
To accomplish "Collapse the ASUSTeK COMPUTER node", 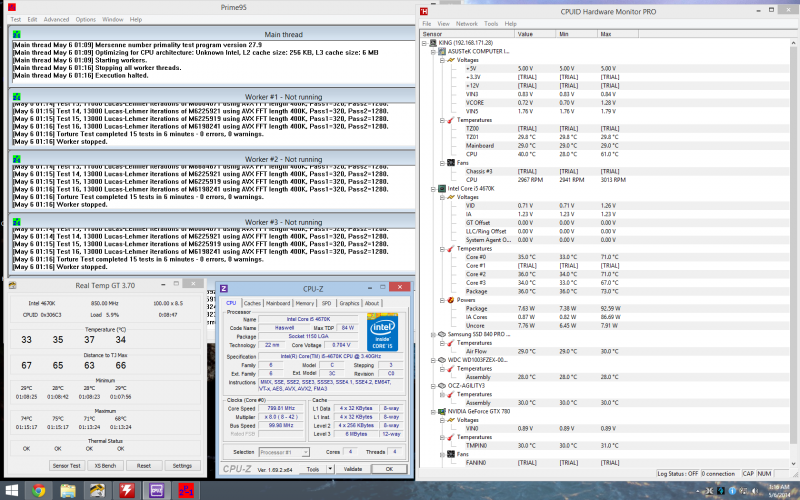I will (x=433, y=50).
